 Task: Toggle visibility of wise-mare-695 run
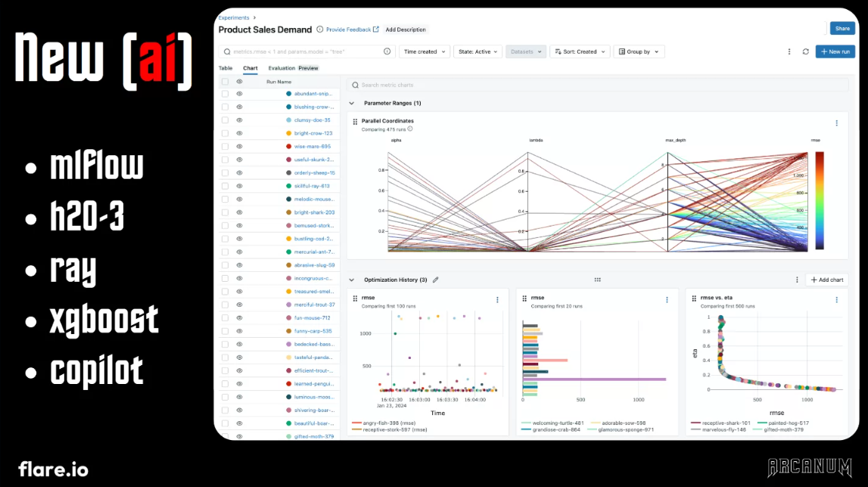coord(239,147)
